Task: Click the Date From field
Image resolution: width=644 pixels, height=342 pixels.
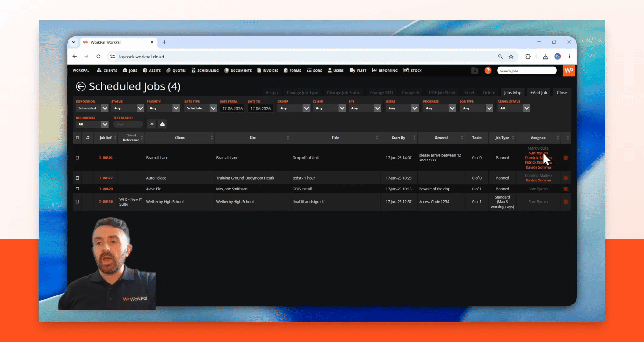Action: coord(232,108)
